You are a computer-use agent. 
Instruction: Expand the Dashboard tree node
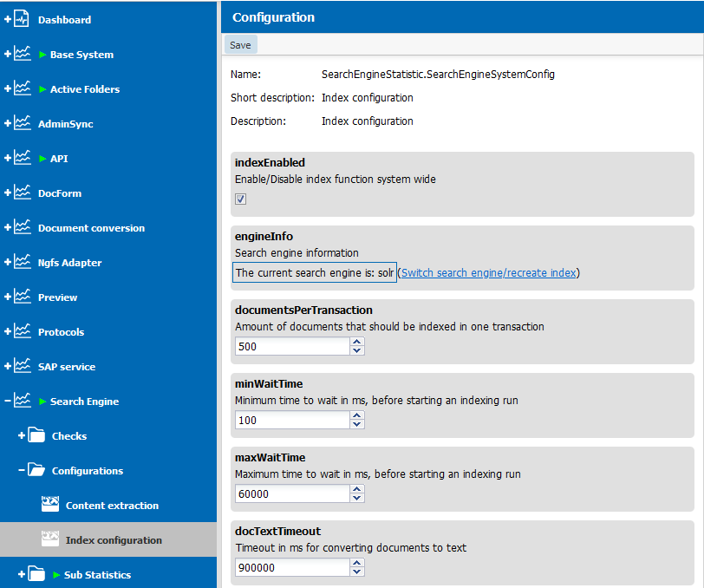(8, 19)
